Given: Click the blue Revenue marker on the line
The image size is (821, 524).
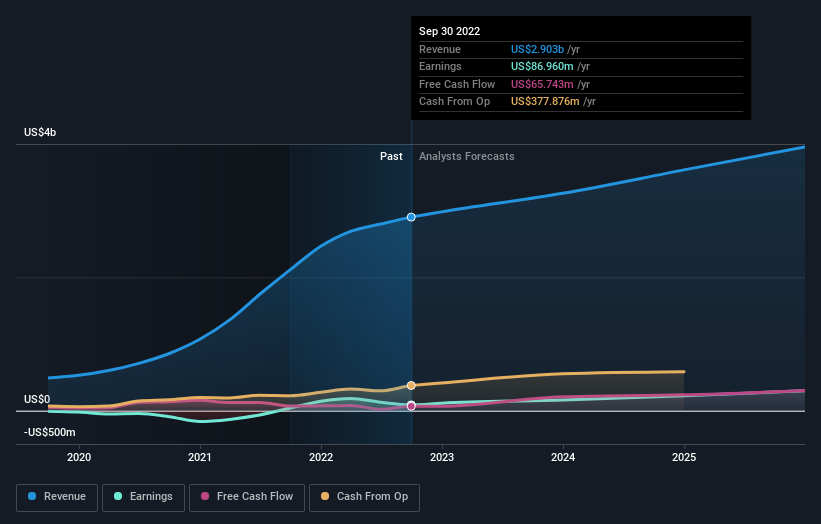Looking at the screenshot, I should (411, 217).
